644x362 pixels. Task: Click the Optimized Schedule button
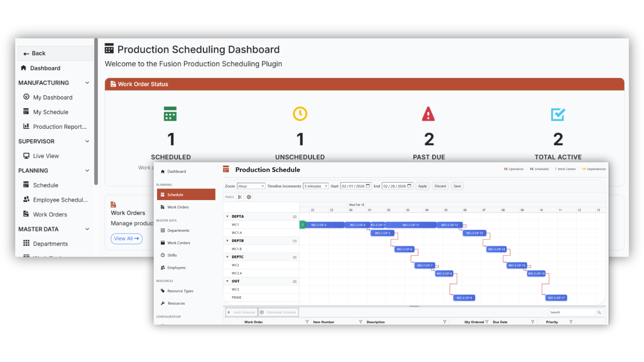tap(278, 312)
